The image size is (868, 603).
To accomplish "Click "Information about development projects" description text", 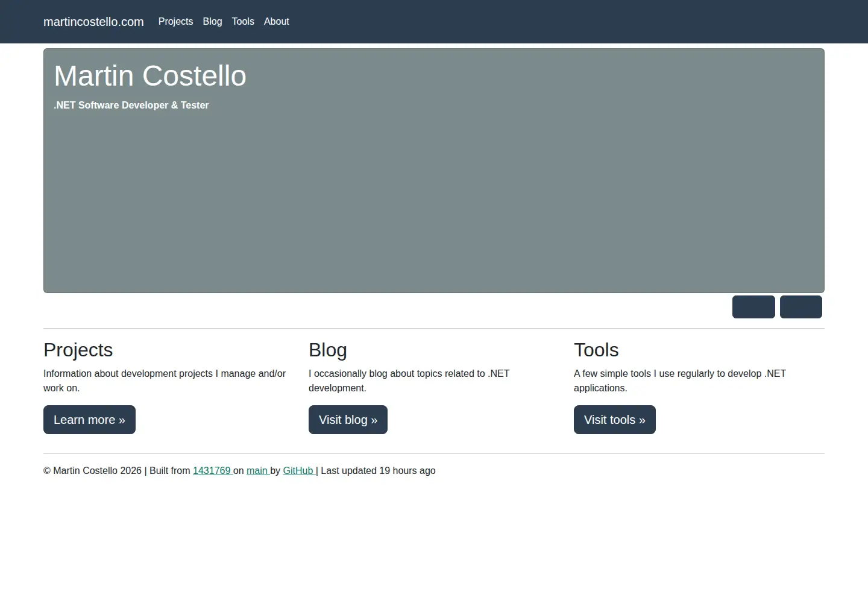I will pos(165,381).
